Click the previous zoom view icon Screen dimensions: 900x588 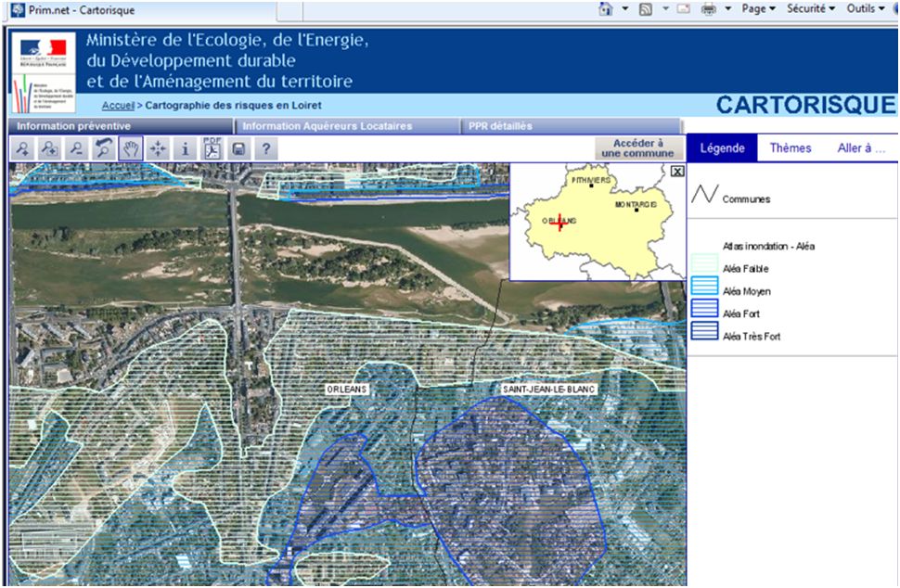104,148
